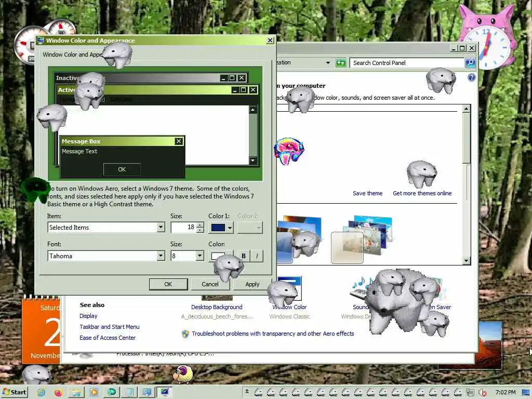Show hidden tray icons chevron
This screenshot has height=399, width=532.
(x=247, y=392)
